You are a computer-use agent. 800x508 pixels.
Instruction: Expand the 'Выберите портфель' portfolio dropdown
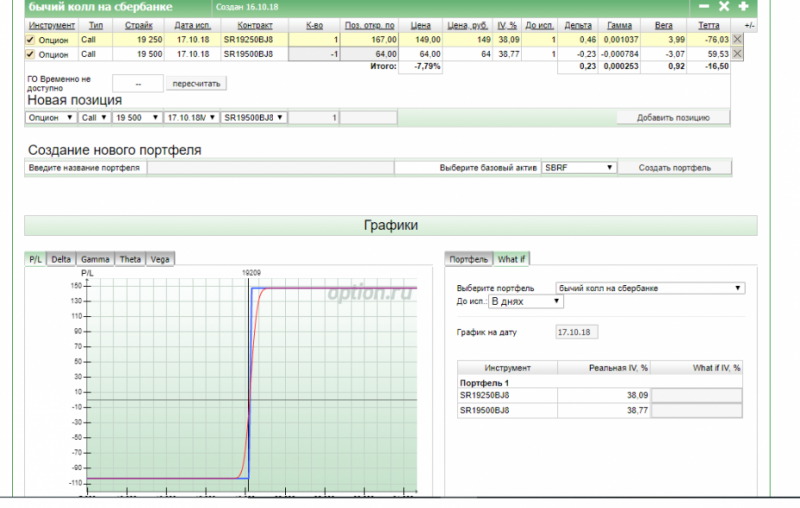650,288
